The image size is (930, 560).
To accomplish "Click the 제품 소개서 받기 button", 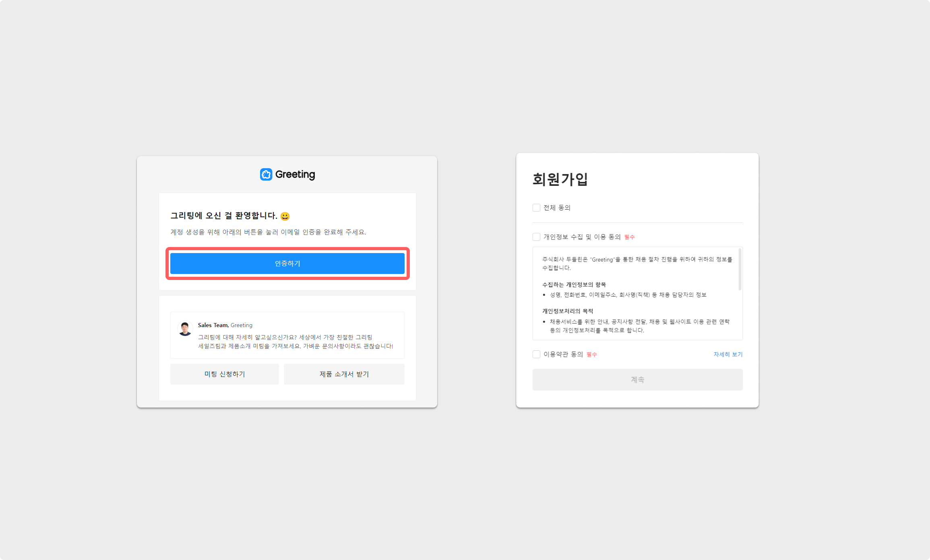I will [344, 374].
